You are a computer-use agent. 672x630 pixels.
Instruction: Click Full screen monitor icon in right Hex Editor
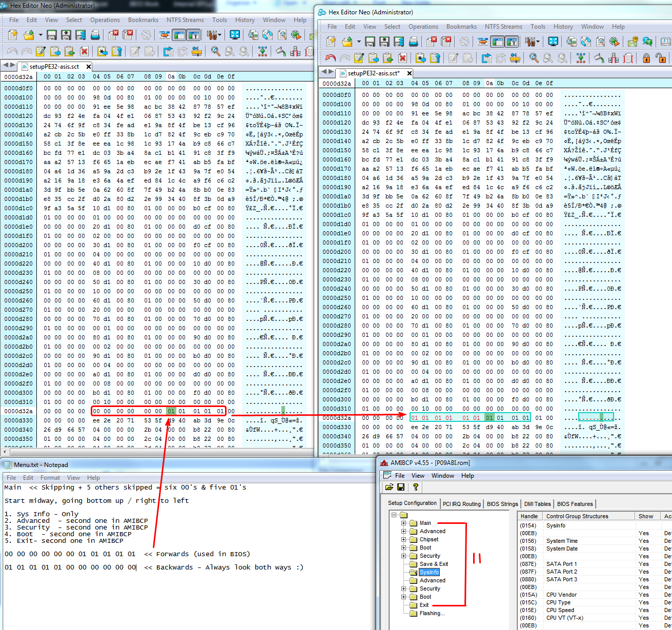(x=553, y=42)
